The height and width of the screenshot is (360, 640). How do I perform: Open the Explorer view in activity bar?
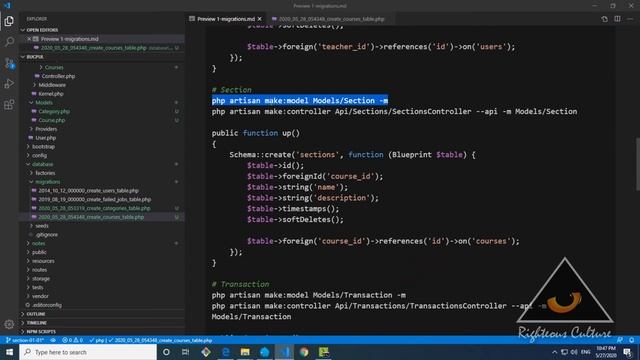click(9, 21)
